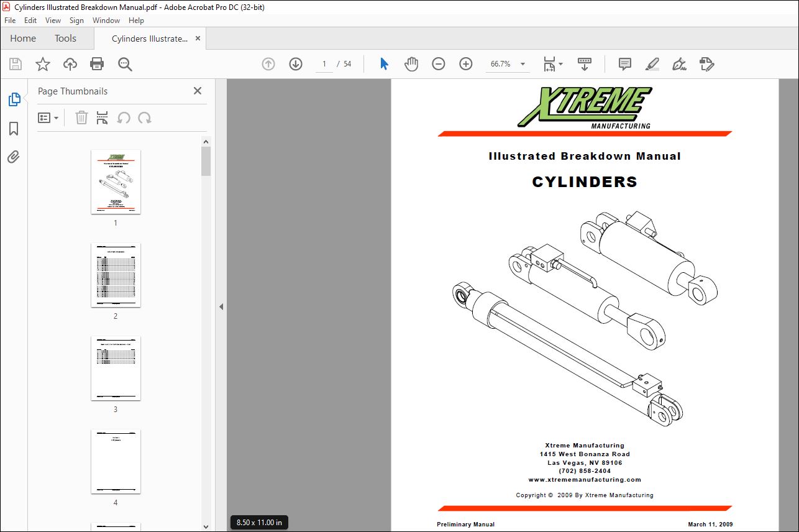This screenshot has height=532, width=799.
Task: Select the page 2 thumbnail
Action: point(116,275)
